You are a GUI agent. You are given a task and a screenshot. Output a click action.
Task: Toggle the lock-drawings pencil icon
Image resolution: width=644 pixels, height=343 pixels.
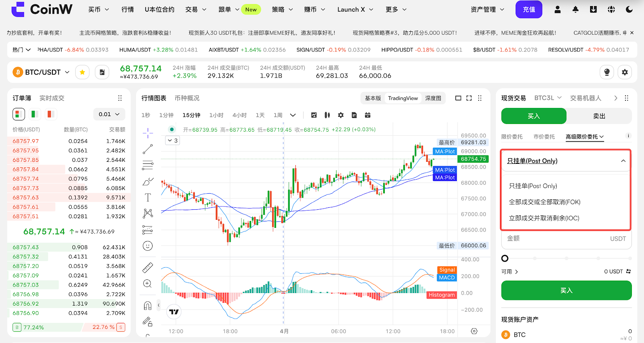point(148,322)
